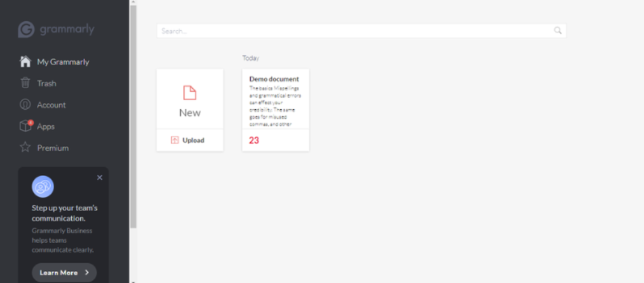The image size is (644, 283).
Task: Open My Grammarly menu item
Action: click(54, 62)
